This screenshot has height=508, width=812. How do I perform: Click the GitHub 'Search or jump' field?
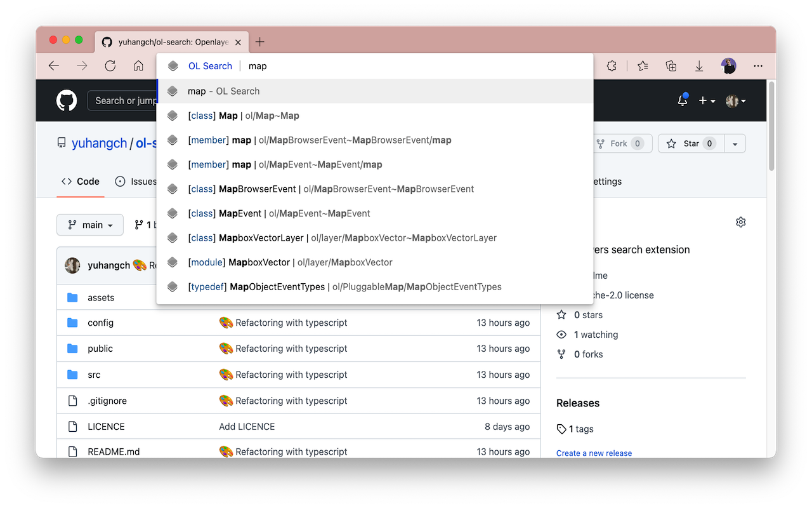pyautogui.click(x=122, y=101)
